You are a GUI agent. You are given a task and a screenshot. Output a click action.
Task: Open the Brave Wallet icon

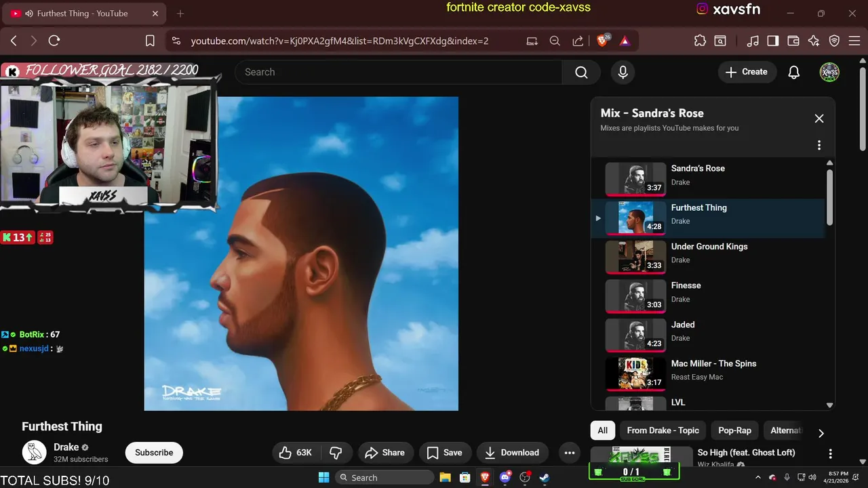coord(793,41)
